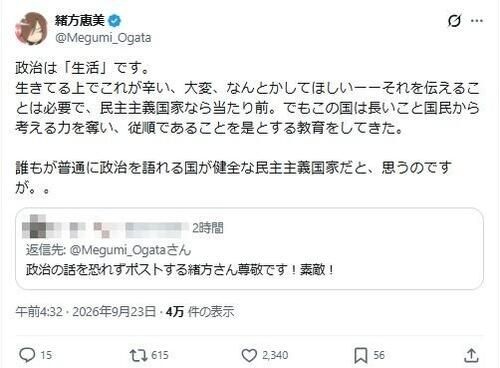
Task: Click @Megumi_Ogataさん mention in quoted reply
Action: [130, 250]
